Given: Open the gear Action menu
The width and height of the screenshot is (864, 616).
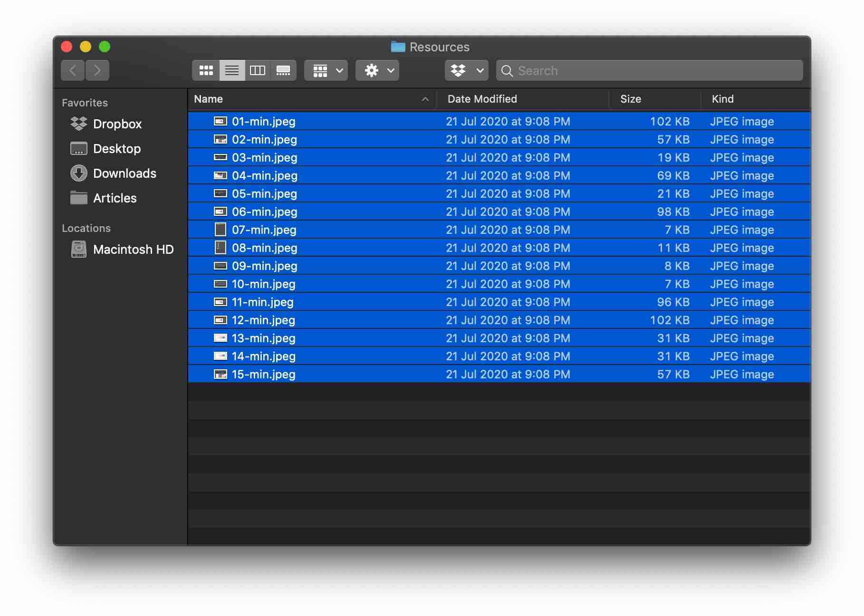Looking at the screenshot, I should pos(377,70).
